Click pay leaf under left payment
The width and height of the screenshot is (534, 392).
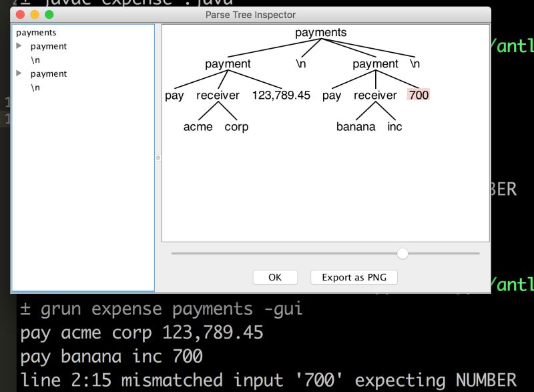[x=174, y=95]
